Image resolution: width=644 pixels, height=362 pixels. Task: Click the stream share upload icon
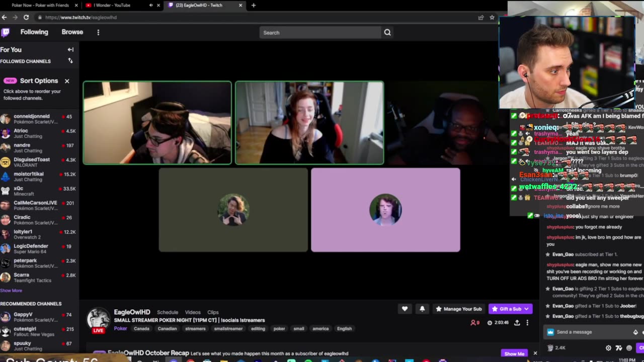pos(517,323)
